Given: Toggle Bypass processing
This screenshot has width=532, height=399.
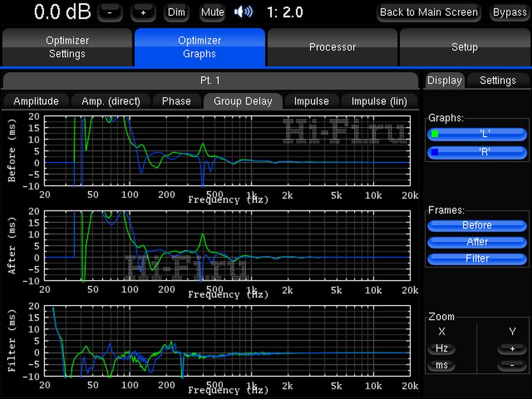Looking at the screenshot, I should (510, 12).
